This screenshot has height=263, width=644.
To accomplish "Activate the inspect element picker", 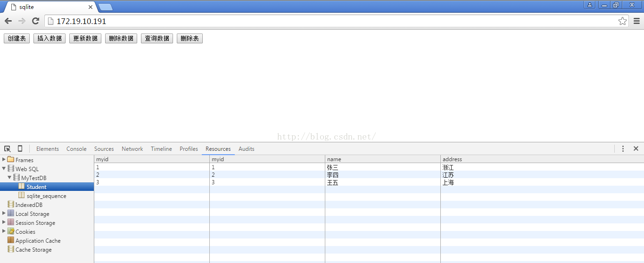I will coord(8,148).
